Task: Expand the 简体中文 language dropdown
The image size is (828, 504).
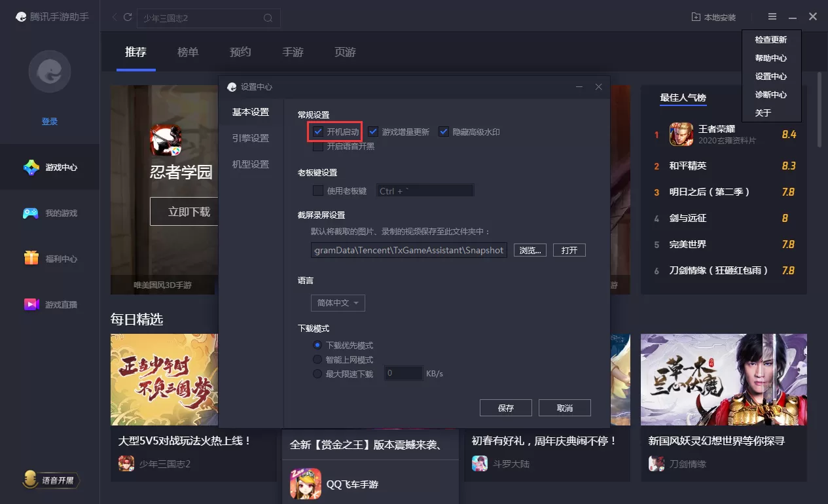Action: (x=338, y=303)
